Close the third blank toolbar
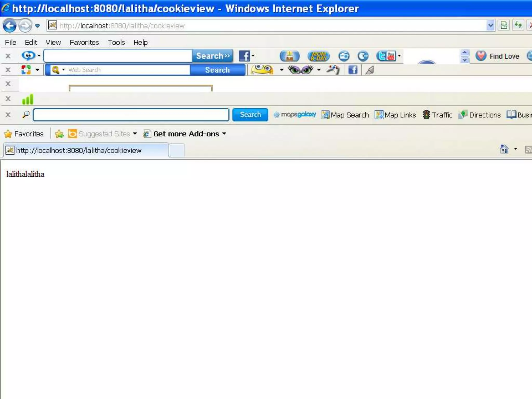 click(x=8, y=84)
